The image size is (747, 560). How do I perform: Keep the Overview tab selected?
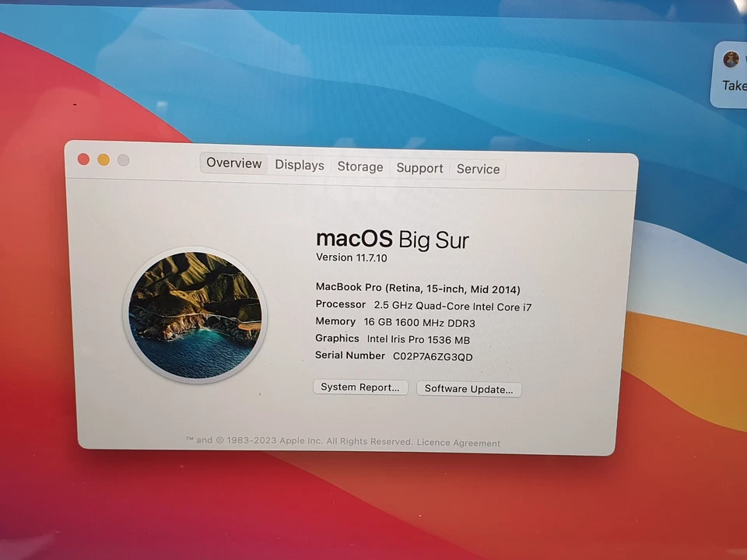coord(233,163)
